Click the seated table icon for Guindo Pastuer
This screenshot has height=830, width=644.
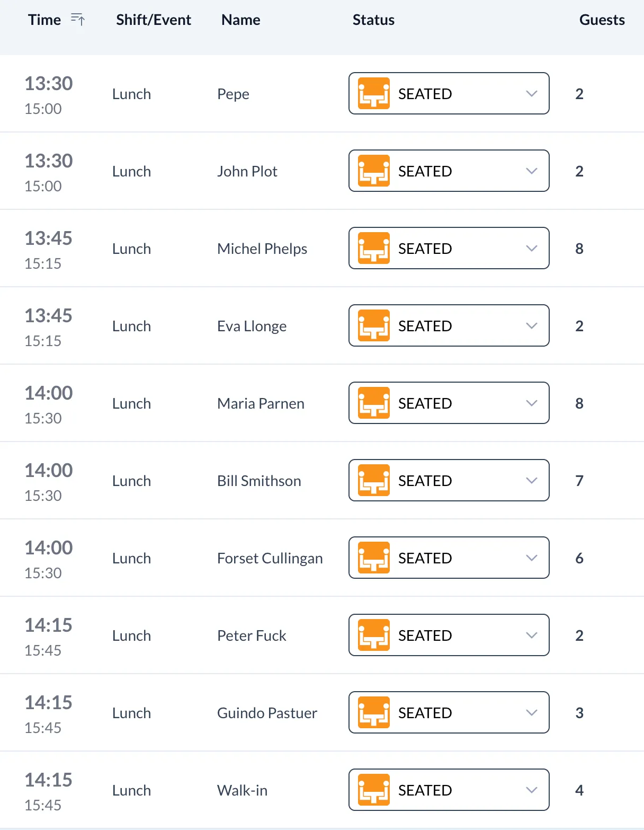tap(374, 712)
